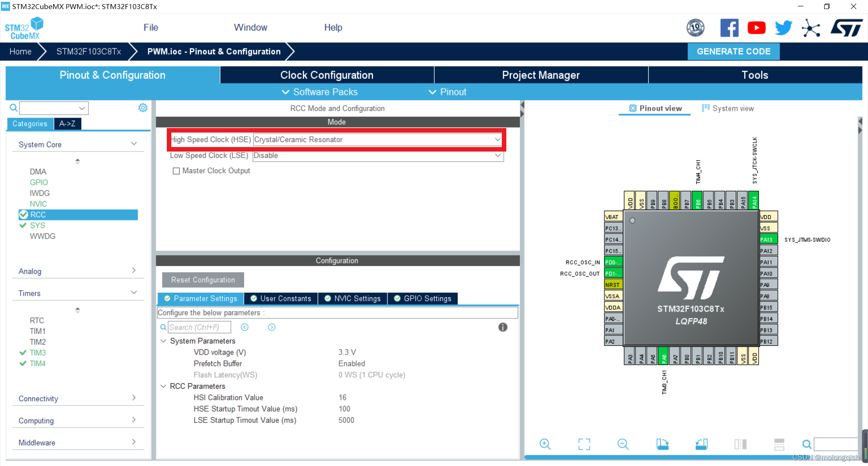The height and width of the screenshot is (466, 868).
Task: Enable Master Clock Output checkbox
Action: click(x=176, y=171)
